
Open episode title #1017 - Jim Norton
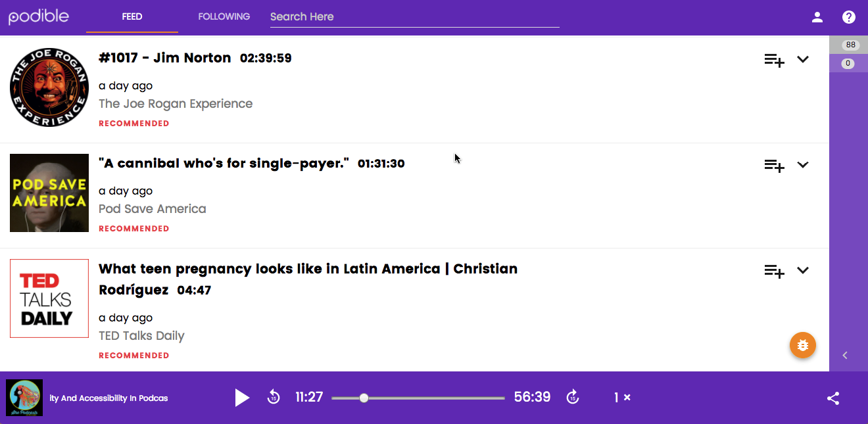pos(165,58)
